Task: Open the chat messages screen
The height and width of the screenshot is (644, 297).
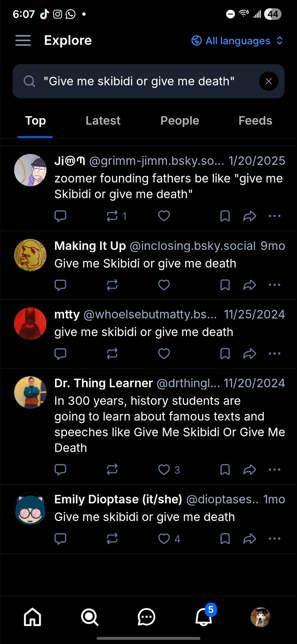Action: click(146, 617)
